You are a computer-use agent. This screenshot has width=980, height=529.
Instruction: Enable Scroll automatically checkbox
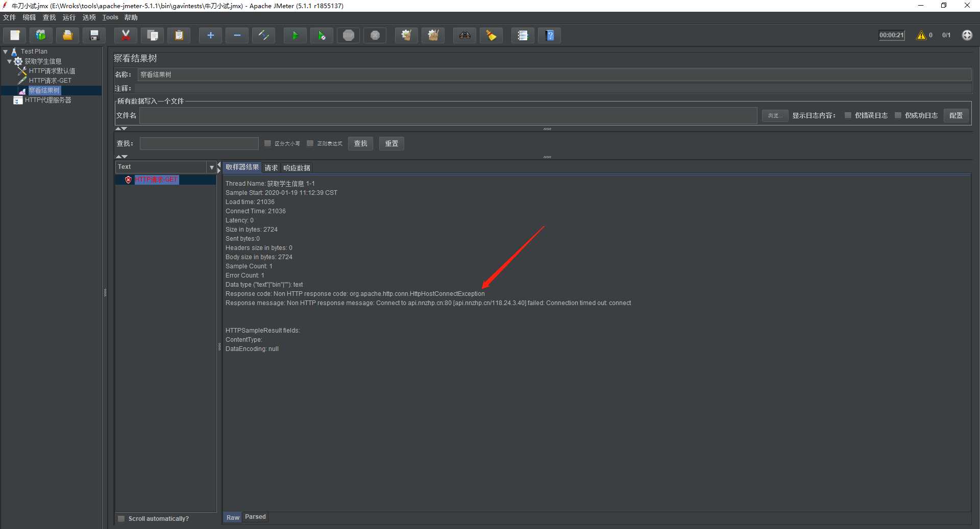click(121, 519)
